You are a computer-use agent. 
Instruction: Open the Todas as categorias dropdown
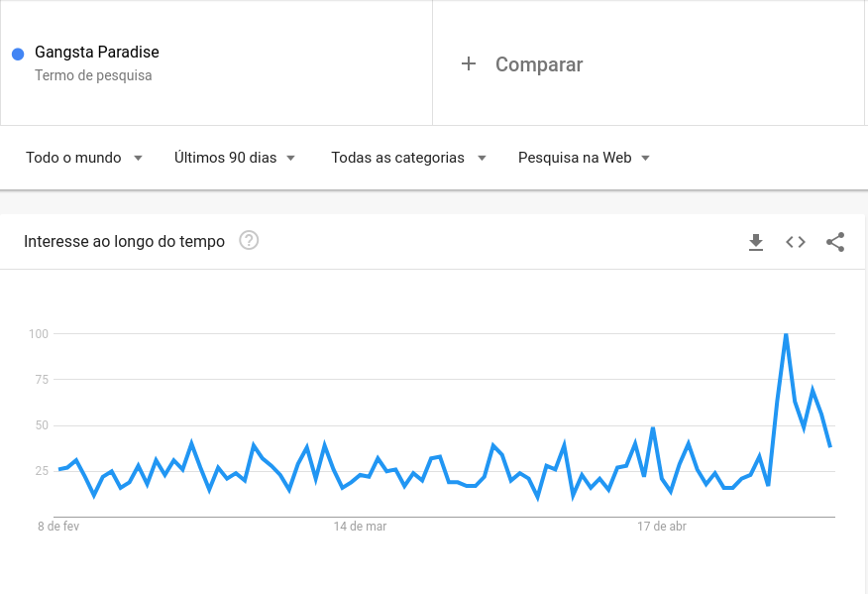pyautogui.click(x=408, y=158)
